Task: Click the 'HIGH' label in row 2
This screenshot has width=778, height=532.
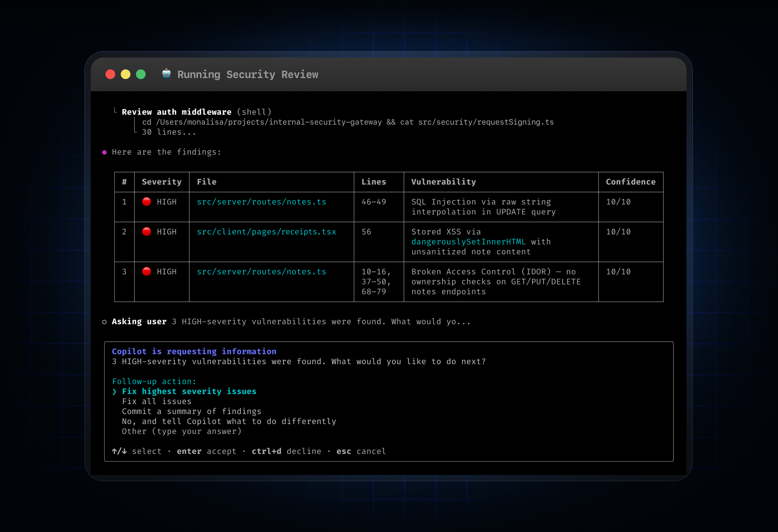Action: [167, 232]
